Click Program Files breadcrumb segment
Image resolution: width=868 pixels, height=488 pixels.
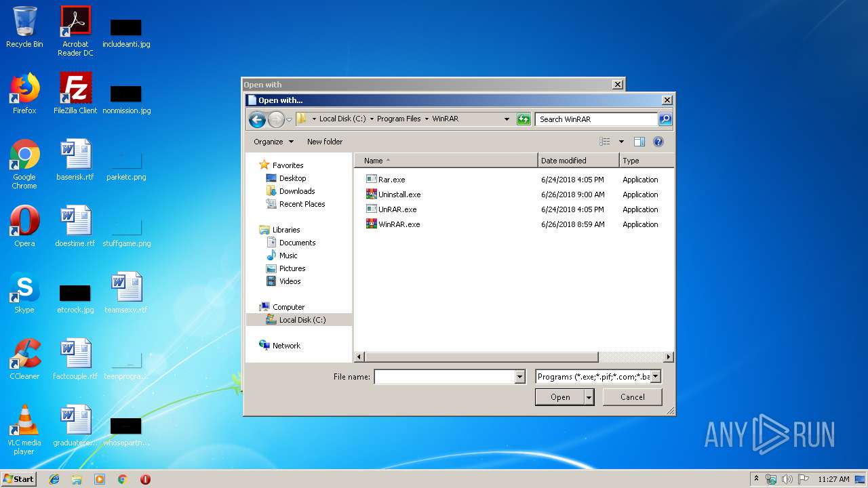click(x=399, y=119)
